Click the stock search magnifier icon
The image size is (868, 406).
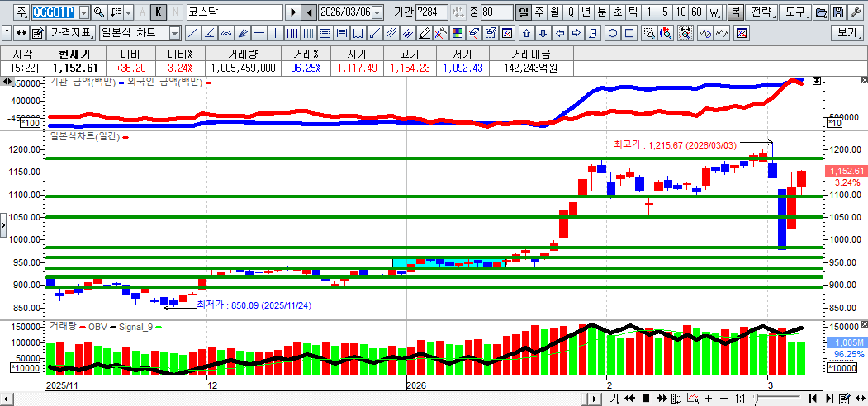pyautogui.click(x=99, y=12)
